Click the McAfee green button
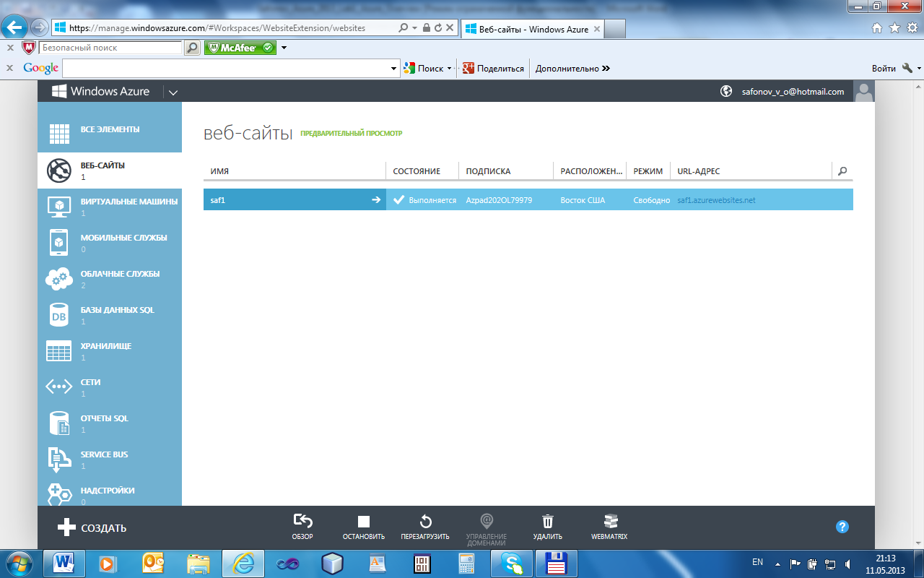The image size is (924, 578). 240,48
